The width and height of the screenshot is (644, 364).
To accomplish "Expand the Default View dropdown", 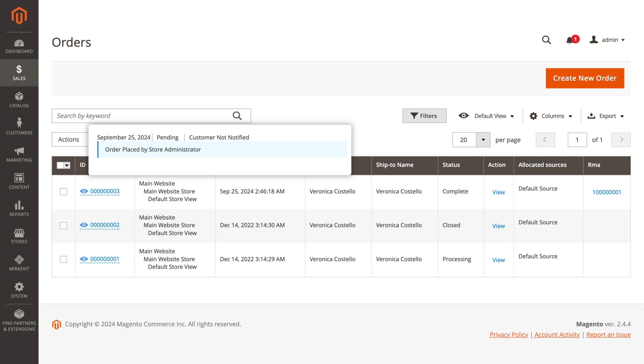I will (511, 115).
